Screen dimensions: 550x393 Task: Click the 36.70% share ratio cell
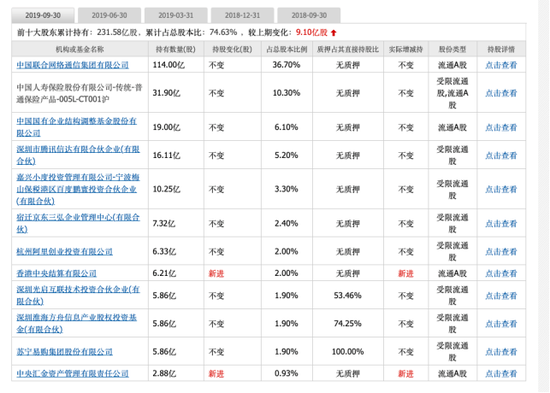286,65
